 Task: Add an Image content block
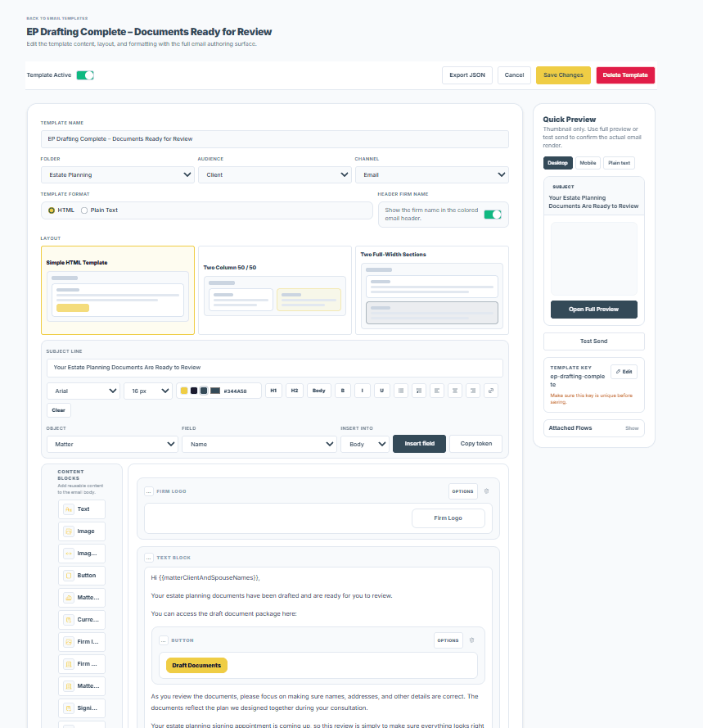(x=82, y=531)
